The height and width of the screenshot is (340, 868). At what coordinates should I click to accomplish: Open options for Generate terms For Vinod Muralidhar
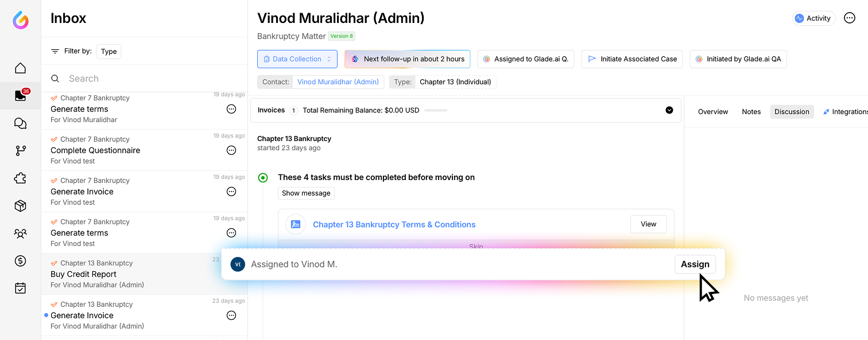[x=231, y=109]
